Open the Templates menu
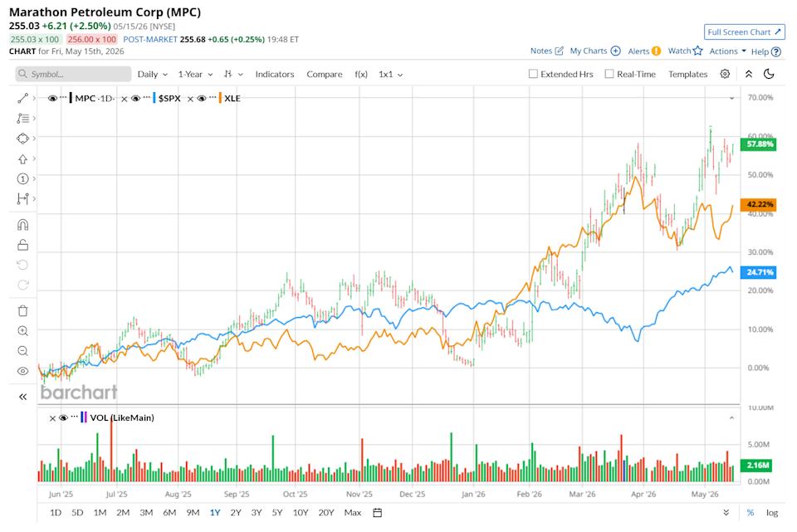 [687, 74]
